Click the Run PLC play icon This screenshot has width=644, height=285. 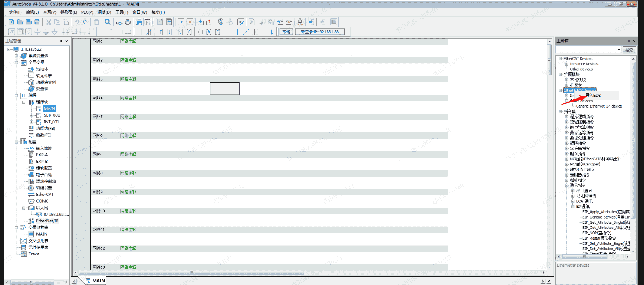pos(181,22)
